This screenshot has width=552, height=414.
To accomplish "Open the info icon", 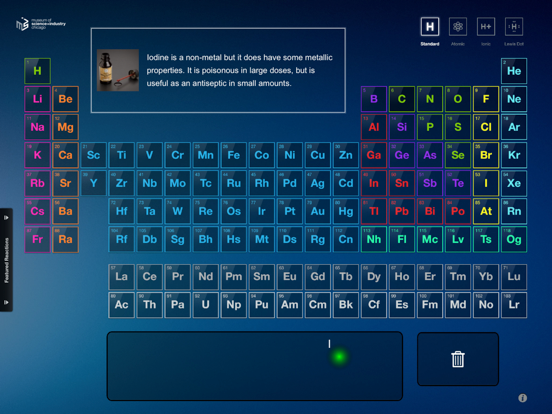I will tap(522, 398).
